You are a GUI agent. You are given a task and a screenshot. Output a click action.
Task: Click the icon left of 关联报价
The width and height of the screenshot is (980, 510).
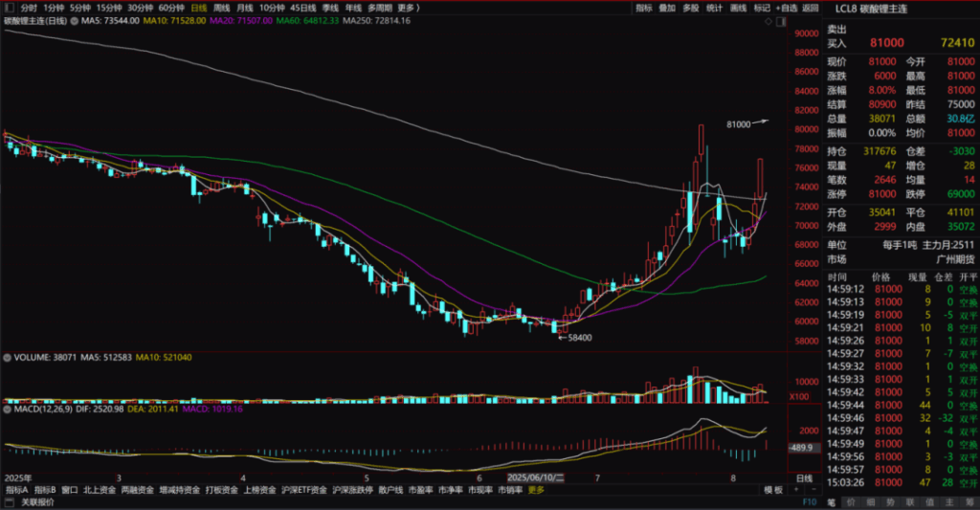10,501
